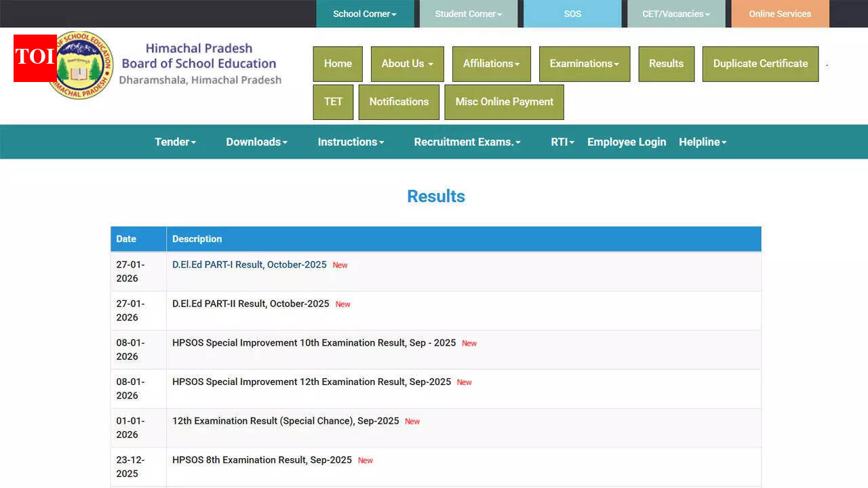868x488 pixels.
Task: Open the Student Corner dropdown
Action: [467, 13]
